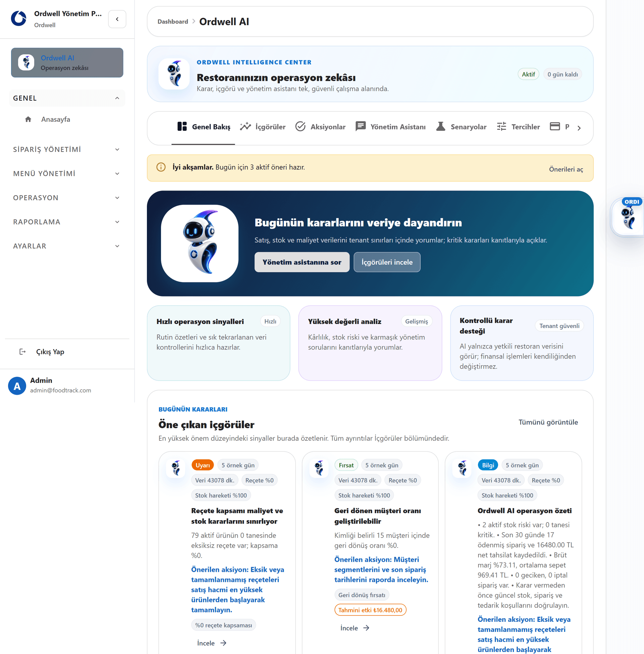644x654 pixels.
Task: Select the Genel Bakış tab
Action: 203,127
